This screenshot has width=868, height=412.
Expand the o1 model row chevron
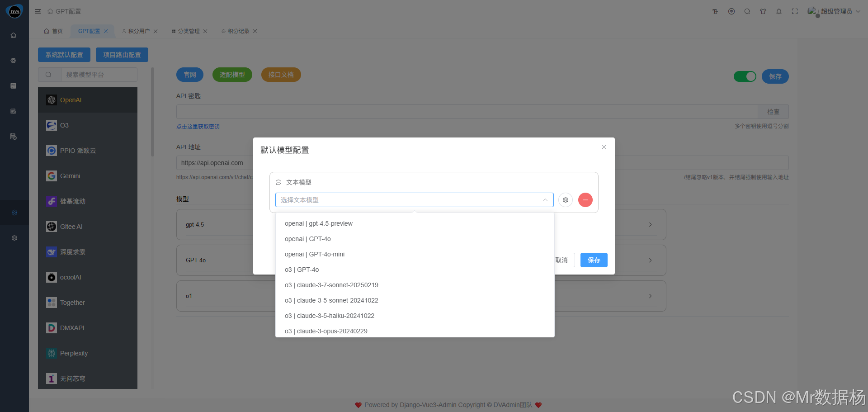pyautogui.click(x=651, y=296)
